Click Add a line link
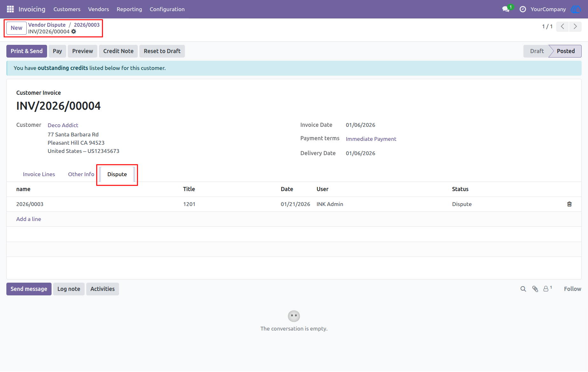The width and height of the screenshot is (588, 372). point(29,219)
